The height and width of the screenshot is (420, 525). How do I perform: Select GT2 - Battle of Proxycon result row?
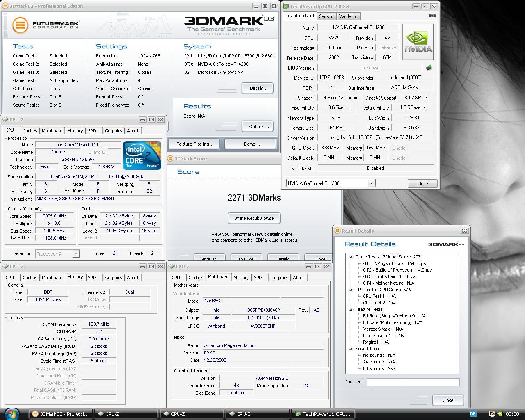[397, 270]
